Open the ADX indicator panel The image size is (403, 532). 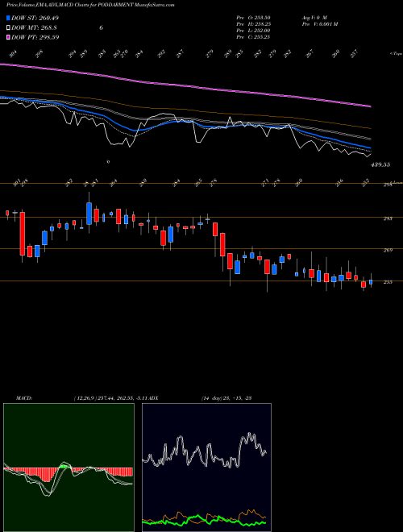pos(206,468)
